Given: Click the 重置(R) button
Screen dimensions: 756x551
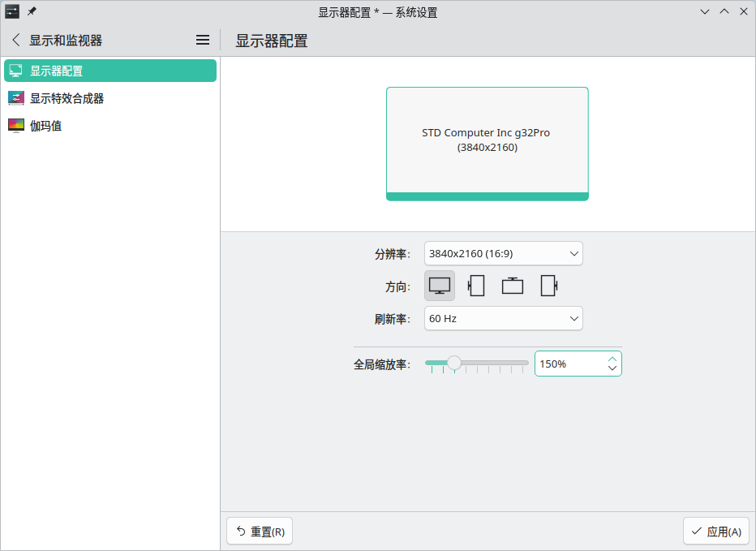Looking at the screenshot, I should (260, 532).
